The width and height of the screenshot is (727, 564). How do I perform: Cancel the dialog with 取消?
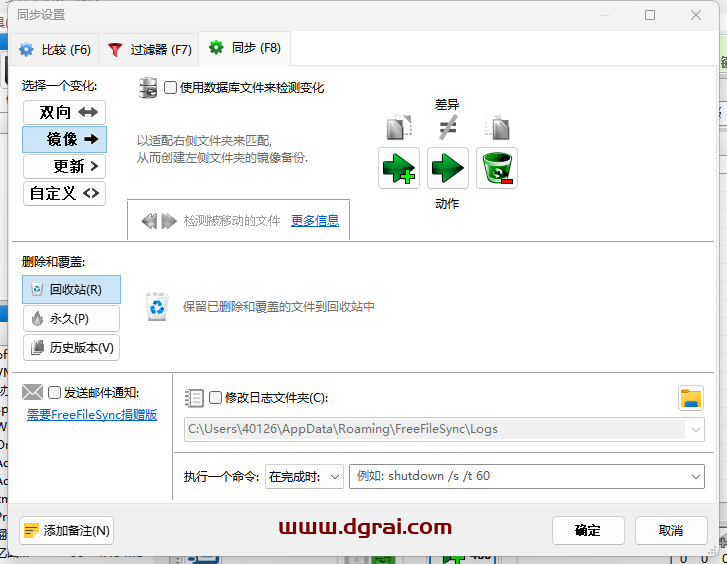(671, 531)
